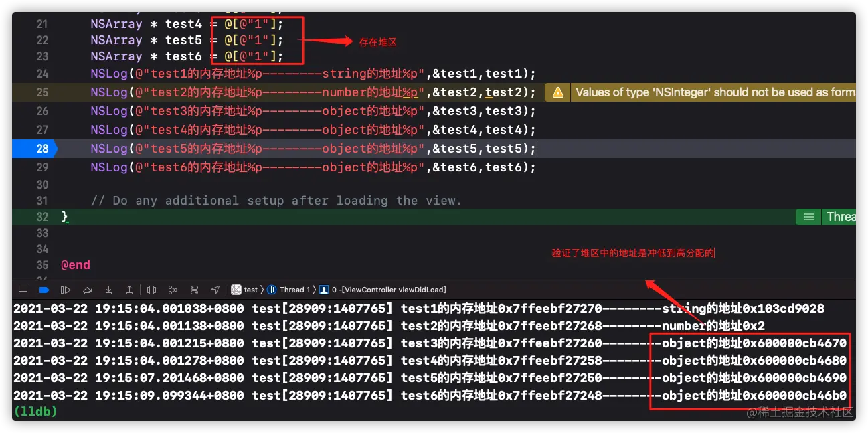This screenshot has width=868, height=433.
Task: Click the stack frame person icon
Action: point(324,290)
